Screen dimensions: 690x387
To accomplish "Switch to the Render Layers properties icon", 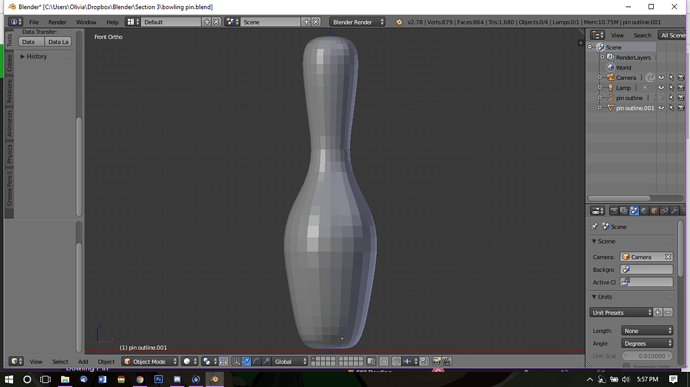I will 624,211.
